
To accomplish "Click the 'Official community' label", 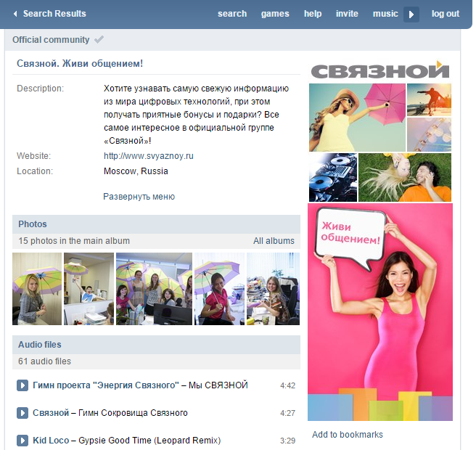I will pos(51,40).
